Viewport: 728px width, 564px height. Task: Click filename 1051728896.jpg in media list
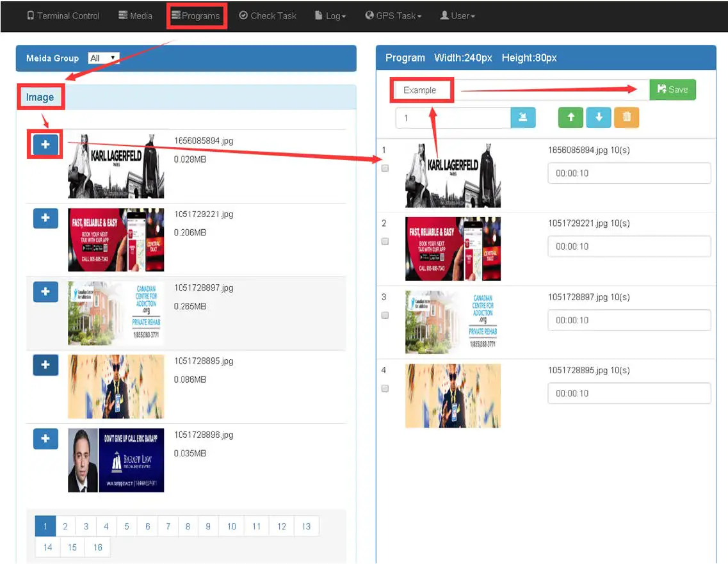(204, 435)
